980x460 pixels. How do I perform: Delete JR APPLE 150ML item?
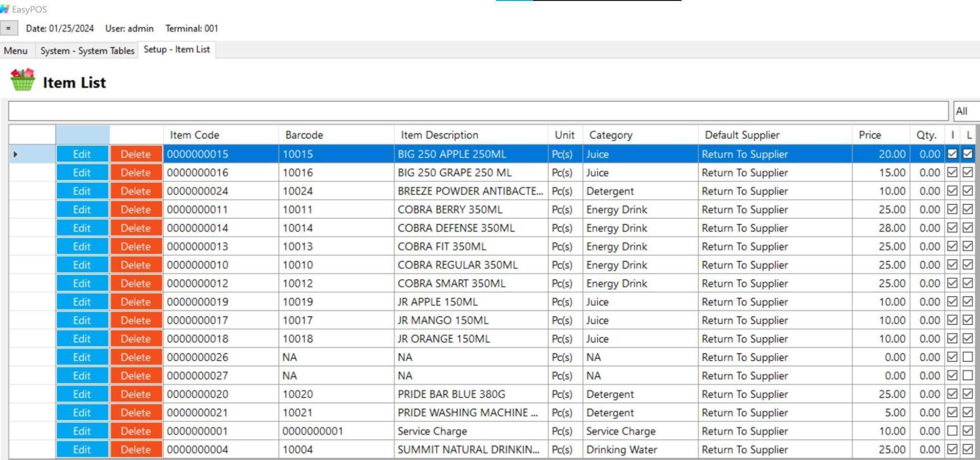pos(136,302)
